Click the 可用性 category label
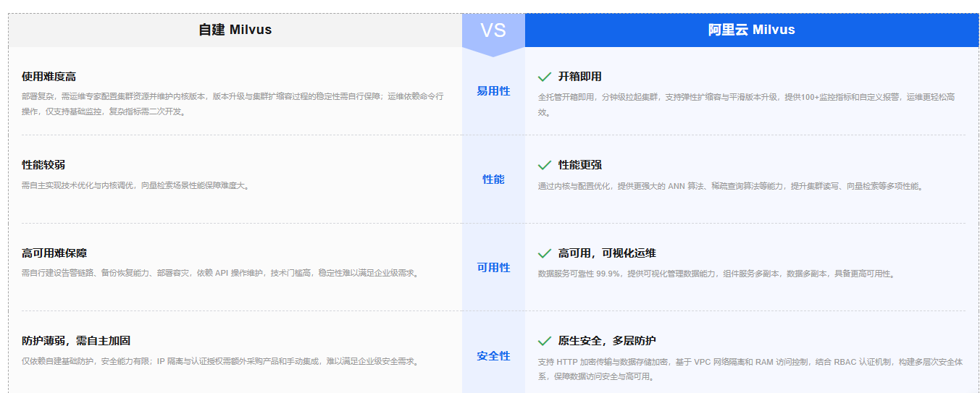Image resolution: width=980 pixels, height=393 pixels. coord(493,268)
